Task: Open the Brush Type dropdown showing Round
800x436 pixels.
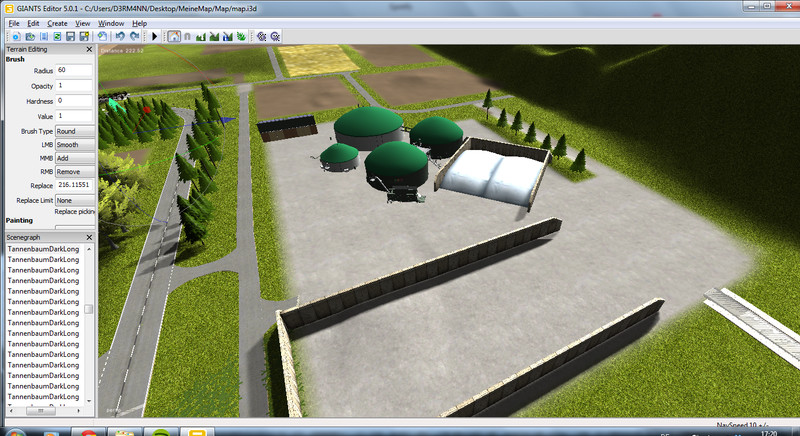Action: [75, 131]
